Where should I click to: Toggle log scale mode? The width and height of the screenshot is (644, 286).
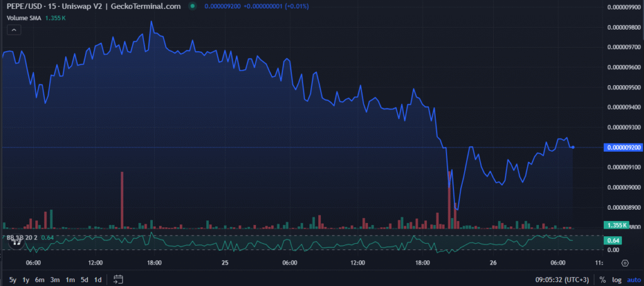pyautogui.click(x=616, y=279)
